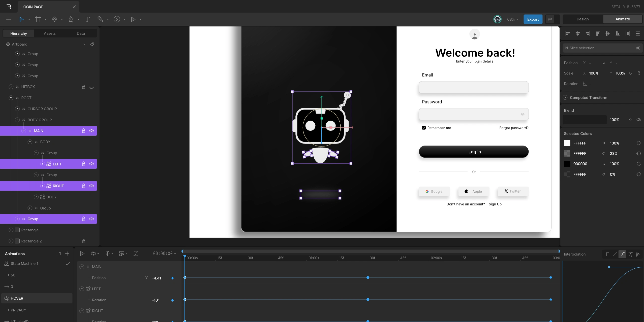The width and height of the screenshot is (644, 322).
Task: Toggle Blend visibility eye icon
Action: click(638, 120)
